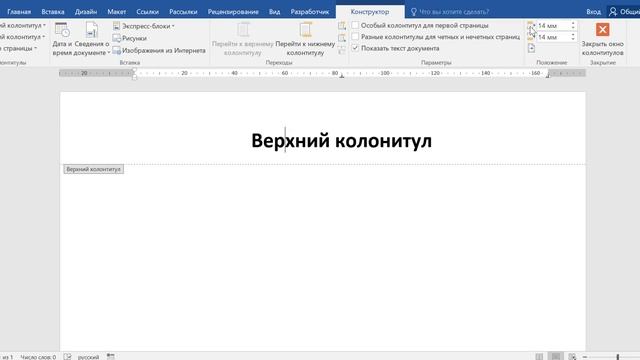The image size is (640, 360).
Task: Open the Разработчик tab
Action: click(x=310, y=12)
